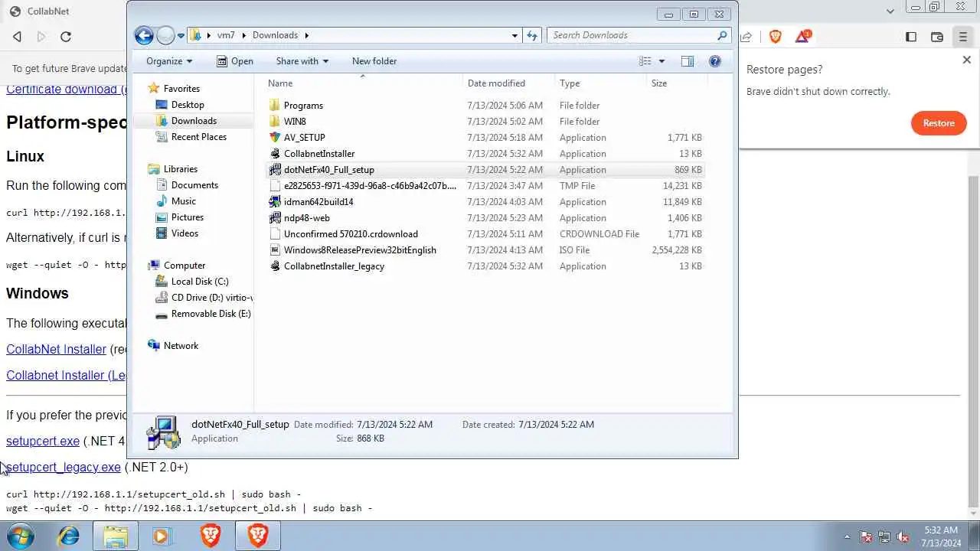This screenshot has height=551, width=980.
Task: Click New folder button
Action: pyautogui.click(x=374, y=61)
